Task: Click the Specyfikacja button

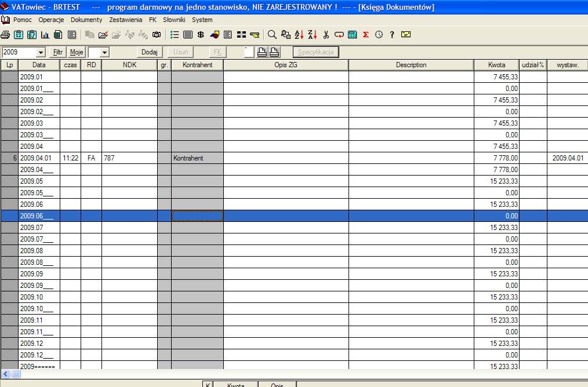Action: click(316, 52)
